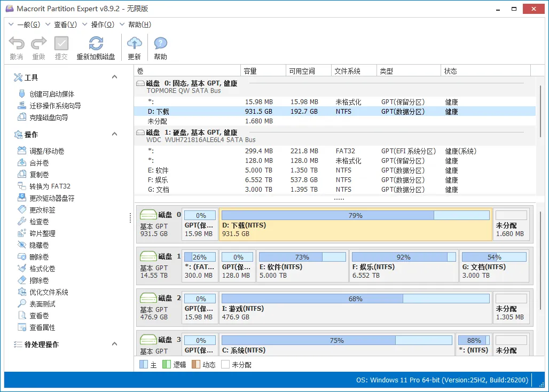The width and height of the screenshot is (549, 392).
Task: Click the Undo (撤消) toolbar icon
Action: (x=17, y=43)
